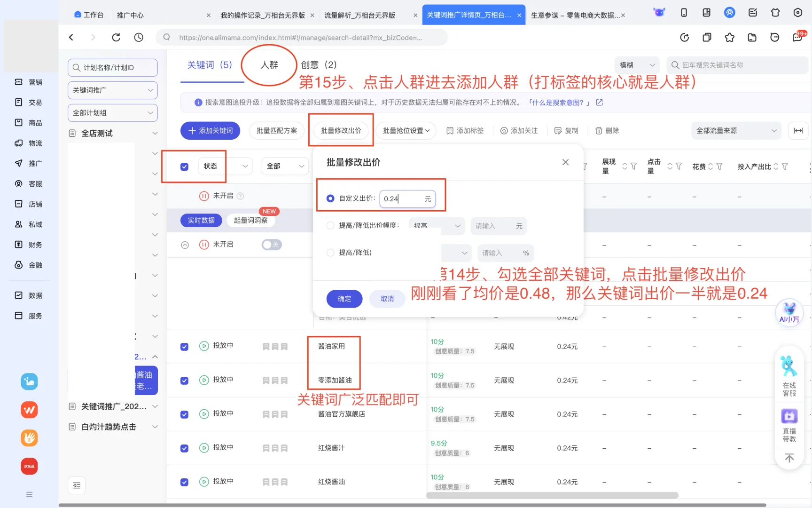This screenshot has height=508, width=812.
Task: Open the 模糊 match type dropdown
Action: coord(637,65)
